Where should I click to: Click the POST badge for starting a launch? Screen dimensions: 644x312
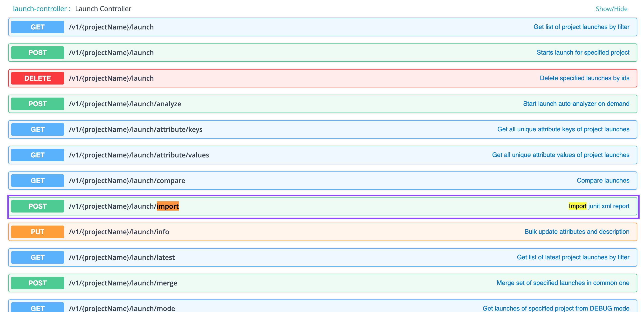(37, 53)
